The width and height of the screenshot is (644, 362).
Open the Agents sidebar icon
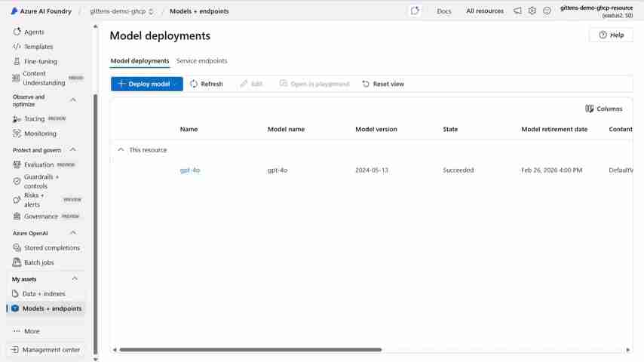17,32
